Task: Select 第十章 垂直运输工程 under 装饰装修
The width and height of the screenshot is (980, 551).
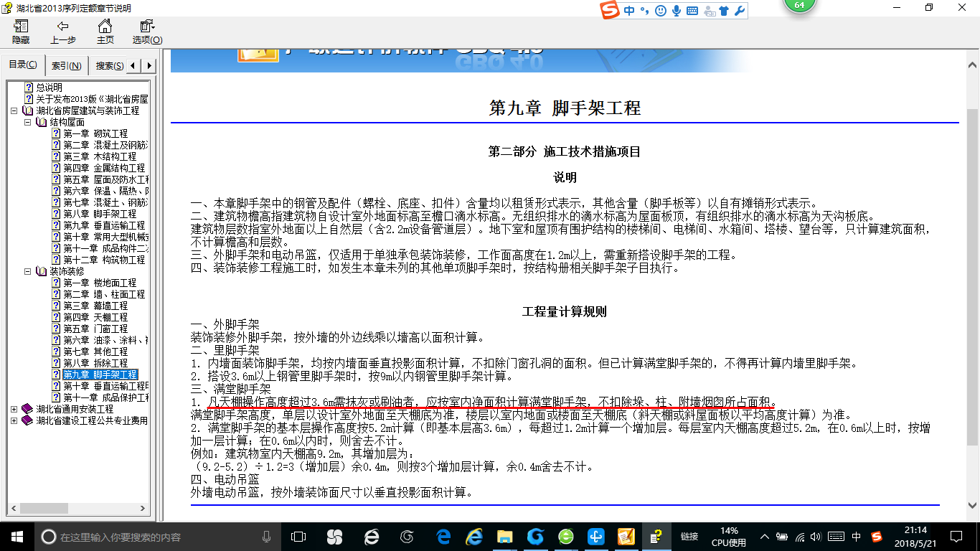Action: 105,386
